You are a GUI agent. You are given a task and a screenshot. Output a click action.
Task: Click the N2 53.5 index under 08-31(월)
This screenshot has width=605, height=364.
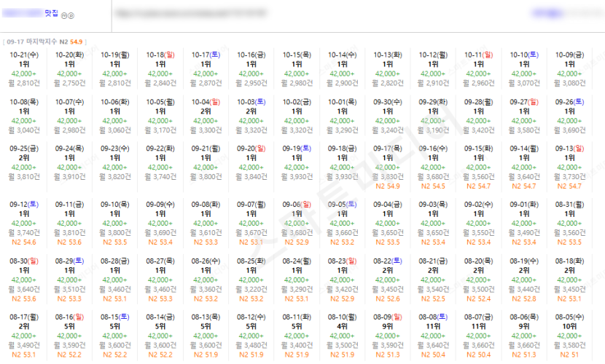click(569, 242)
